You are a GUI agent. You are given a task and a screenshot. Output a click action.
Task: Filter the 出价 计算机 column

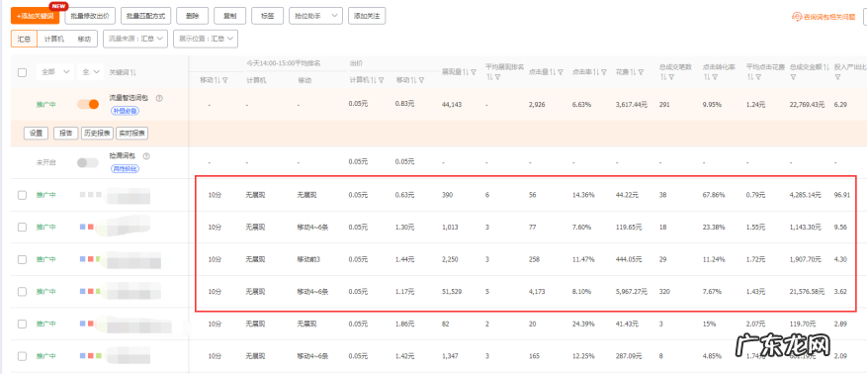click(381, 80)
